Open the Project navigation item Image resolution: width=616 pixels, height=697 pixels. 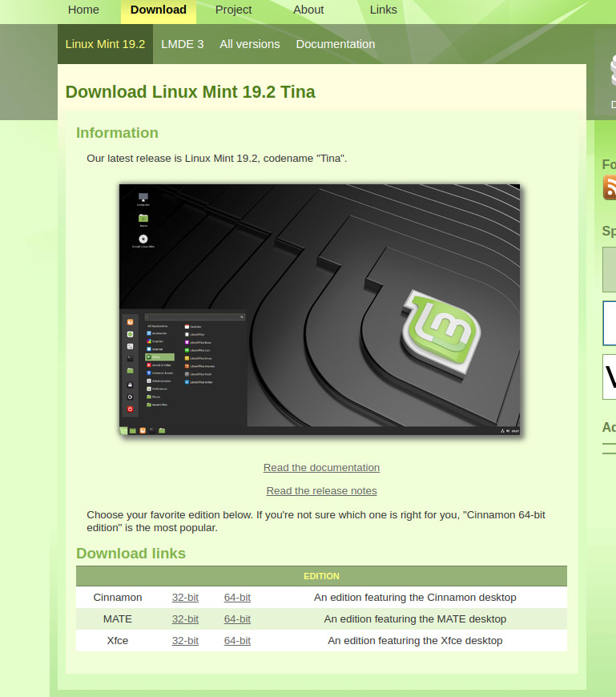pos(233,10)
